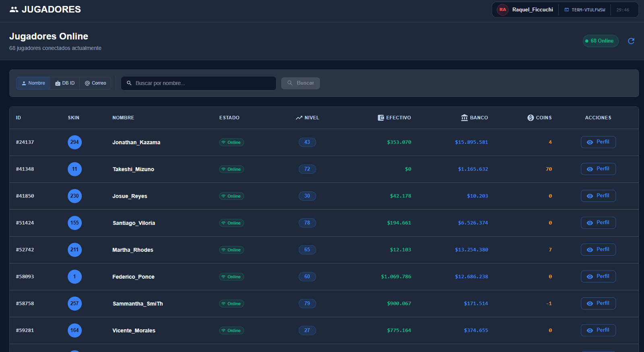Viewport: 644px width, 352px height.
Task: Click skin badge 230 for Josue_Reyes
Action: [74, 196]
